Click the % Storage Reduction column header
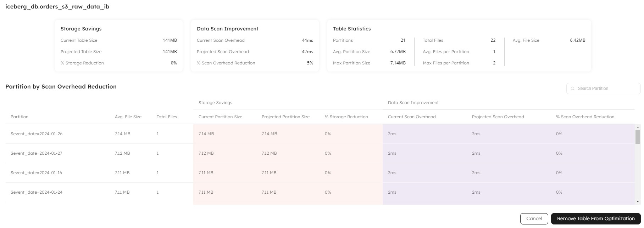This screenshot has width=644, height=228. click(346, 117)
